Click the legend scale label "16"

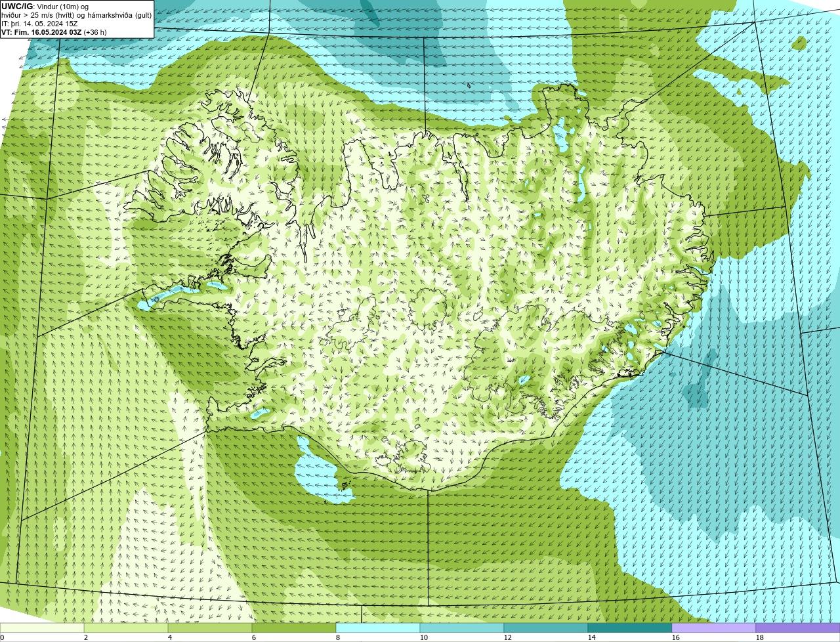(676, 637)
